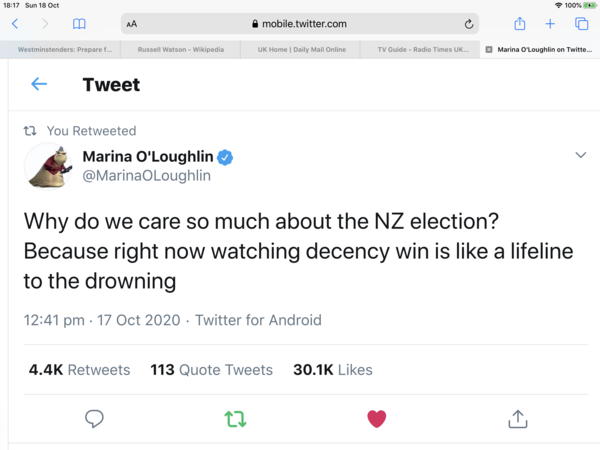600x450 pixels.
Task: View the 113 Quote Tweets list
Action: tap(211, 370)
